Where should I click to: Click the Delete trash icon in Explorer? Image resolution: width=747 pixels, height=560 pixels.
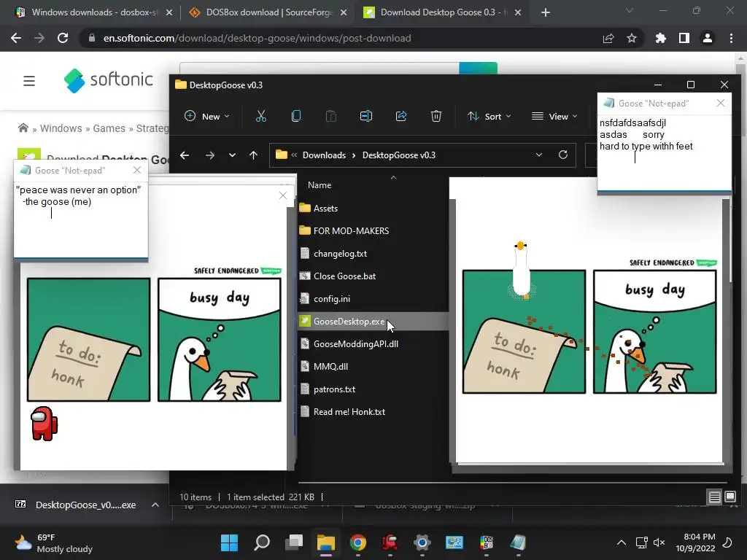pos(436,116)
